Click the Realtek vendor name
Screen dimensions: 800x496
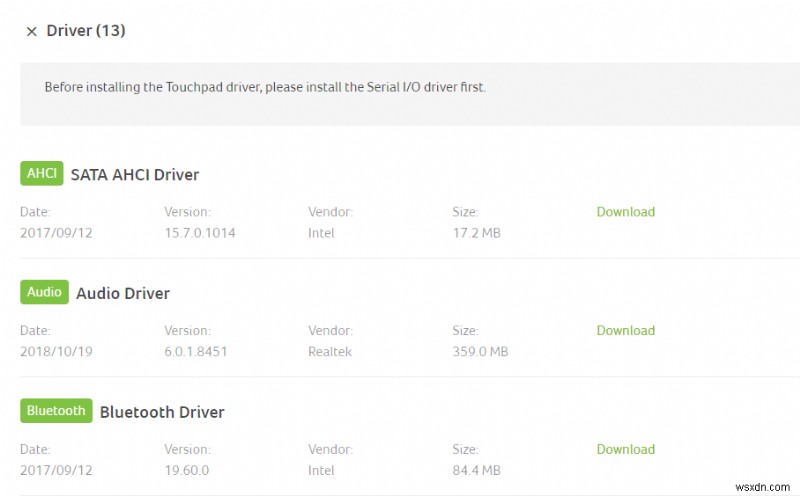(x=330, y=352)
